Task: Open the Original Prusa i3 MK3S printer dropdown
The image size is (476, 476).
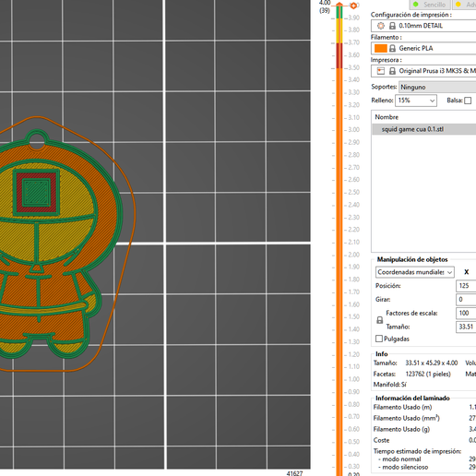Action: [423, 71]
